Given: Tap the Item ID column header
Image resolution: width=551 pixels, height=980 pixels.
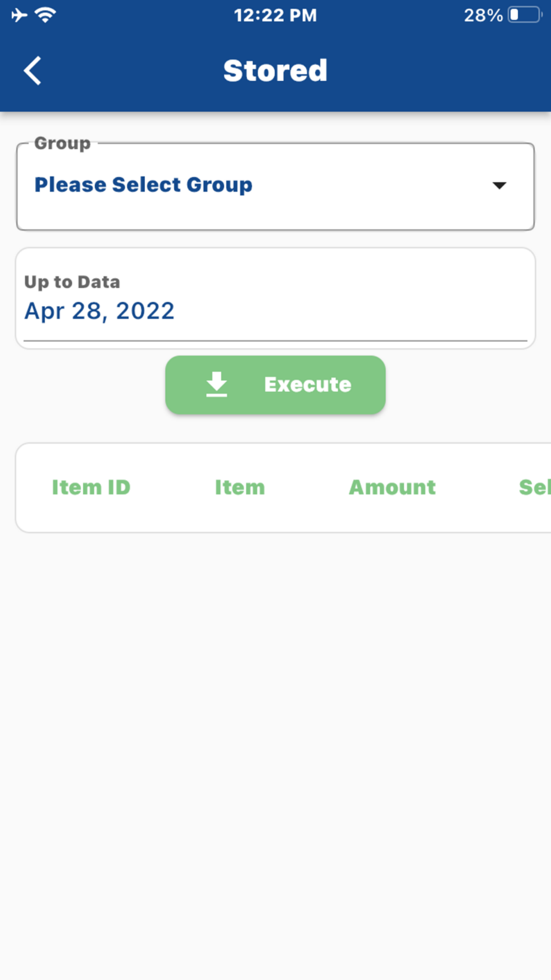Looking at the screenshot, I should (91, 487).
